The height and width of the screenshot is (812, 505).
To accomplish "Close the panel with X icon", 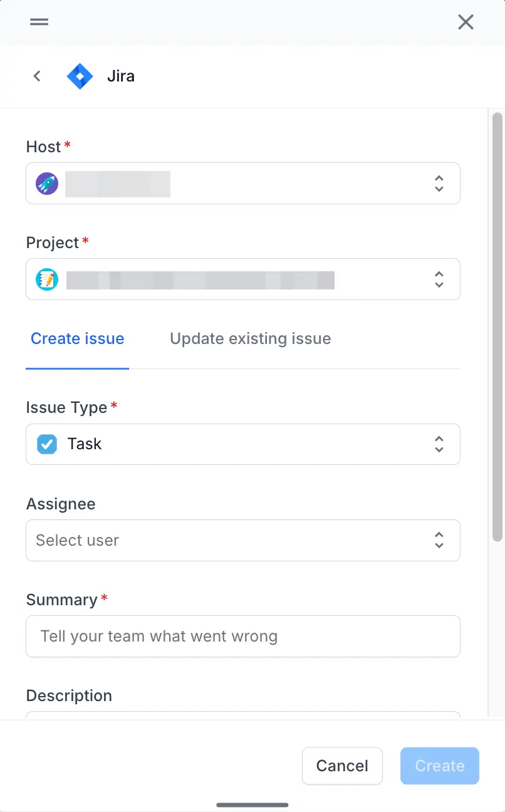I will 466,23.
